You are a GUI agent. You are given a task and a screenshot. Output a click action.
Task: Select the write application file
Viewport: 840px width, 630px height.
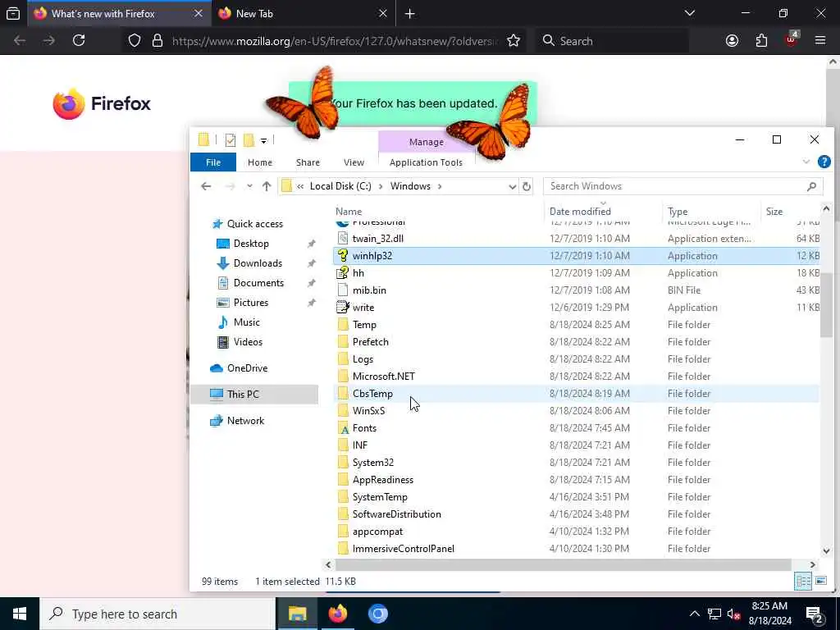point(576,308)
